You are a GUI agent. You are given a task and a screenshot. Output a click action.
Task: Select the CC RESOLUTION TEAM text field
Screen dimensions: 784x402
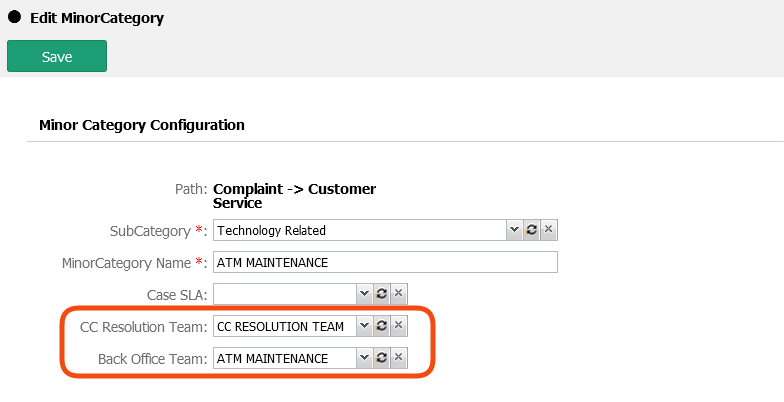click(285, 326)
